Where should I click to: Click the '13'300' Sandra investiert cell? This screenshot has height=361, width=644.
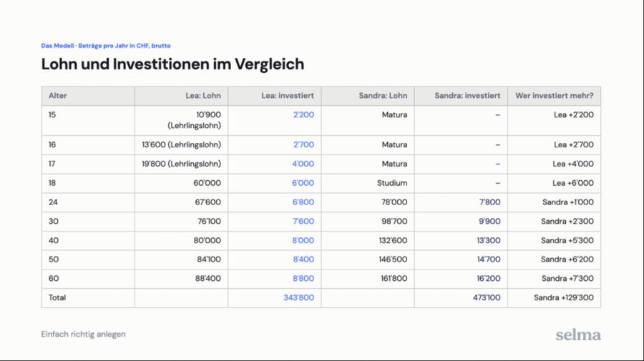pyautogui.click(x=461, y=241)
